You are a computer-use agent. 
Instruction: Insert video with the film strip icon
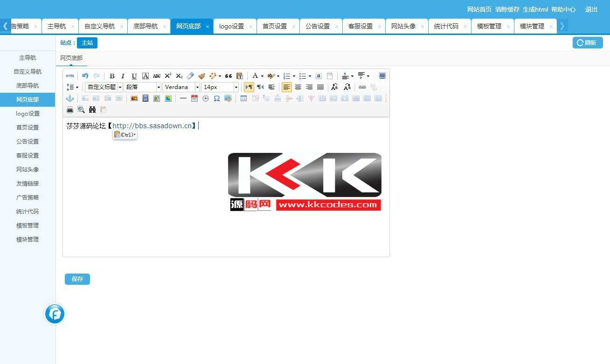point(146,98)
